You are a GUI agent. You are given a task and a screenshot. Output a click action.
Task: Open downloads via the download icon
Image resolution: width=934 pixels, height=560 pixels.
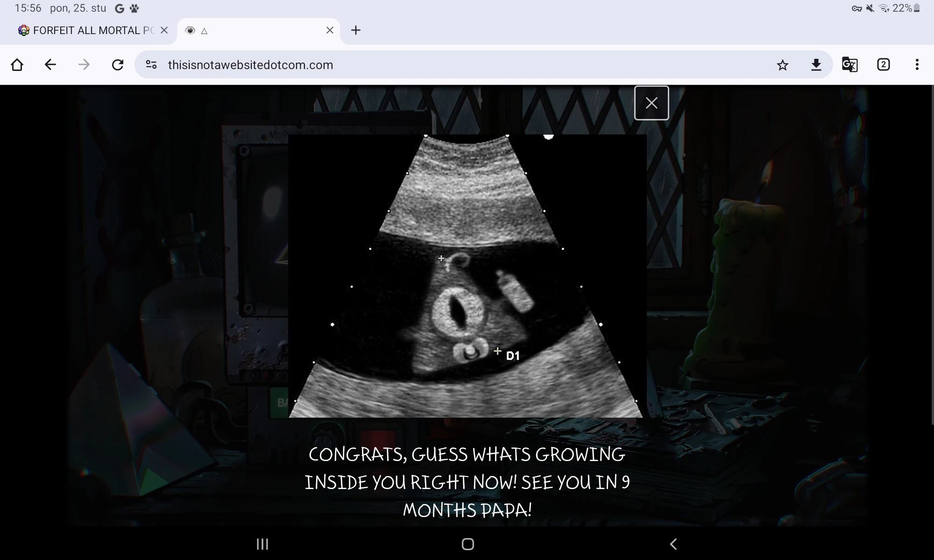[816, 65]
